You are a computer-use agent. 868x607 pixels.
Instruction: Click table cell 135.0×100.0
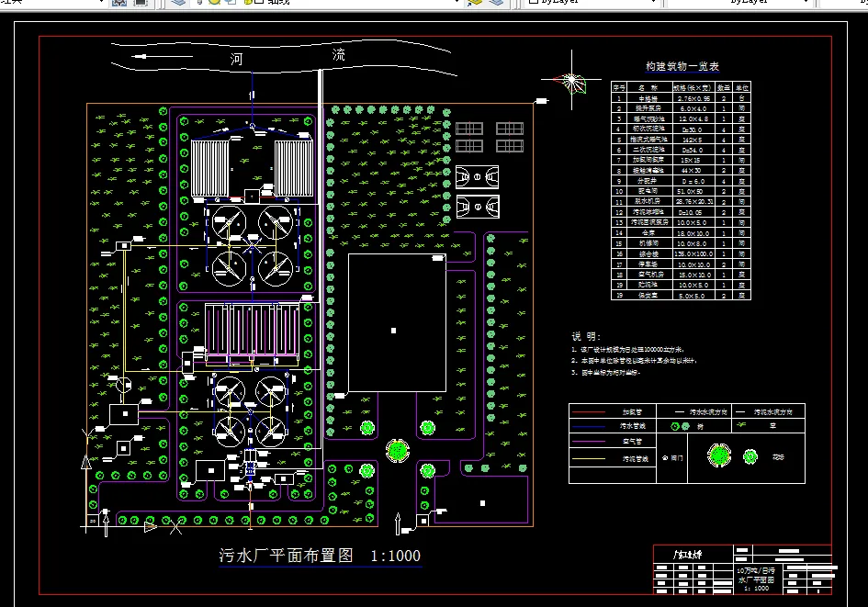(x=693, y=254)
